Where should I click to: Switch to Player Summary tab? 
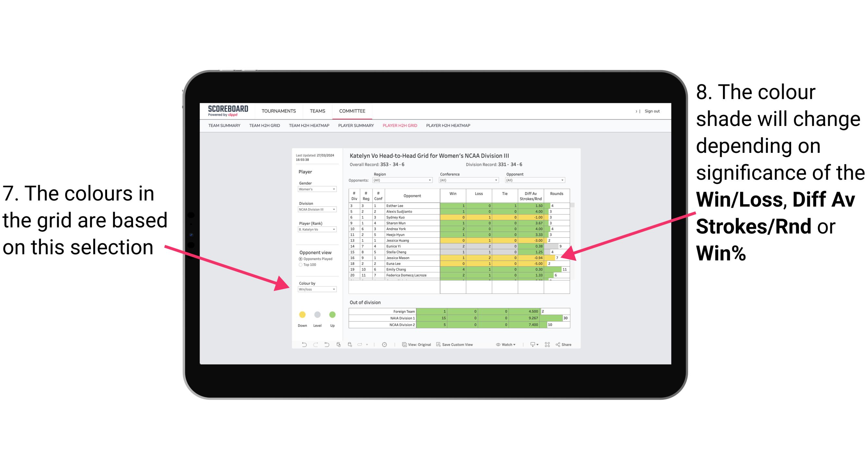tap(355, 128)
